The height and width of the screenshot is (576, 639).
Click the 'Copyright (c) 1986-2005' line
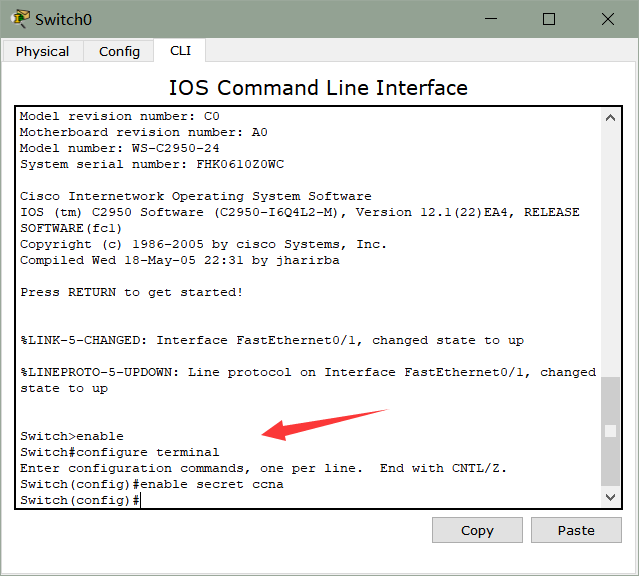[x=203, y=244]
